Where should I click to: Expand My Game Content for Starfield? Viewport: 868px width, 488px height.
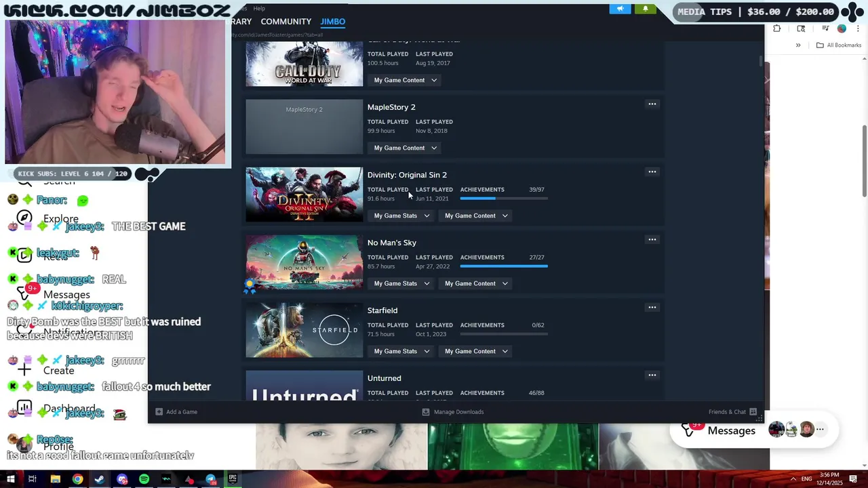tap(477, 351)
